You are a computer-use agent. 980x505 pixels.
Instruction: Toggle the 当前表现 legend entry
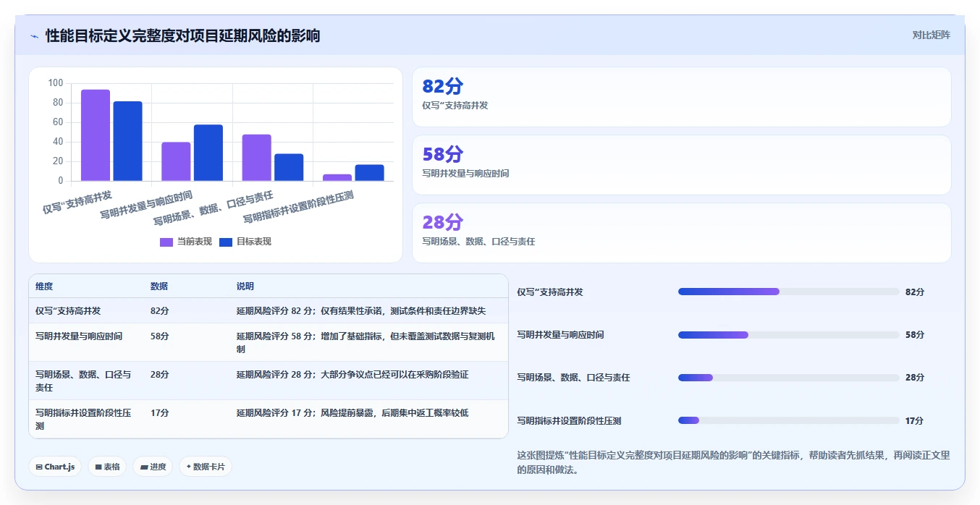(186, 242)
